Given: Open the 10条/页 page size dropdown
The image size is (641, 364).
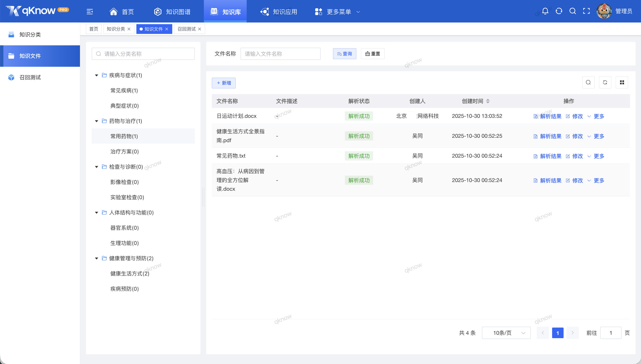Looking at the screenshot, I should point(506,333).
